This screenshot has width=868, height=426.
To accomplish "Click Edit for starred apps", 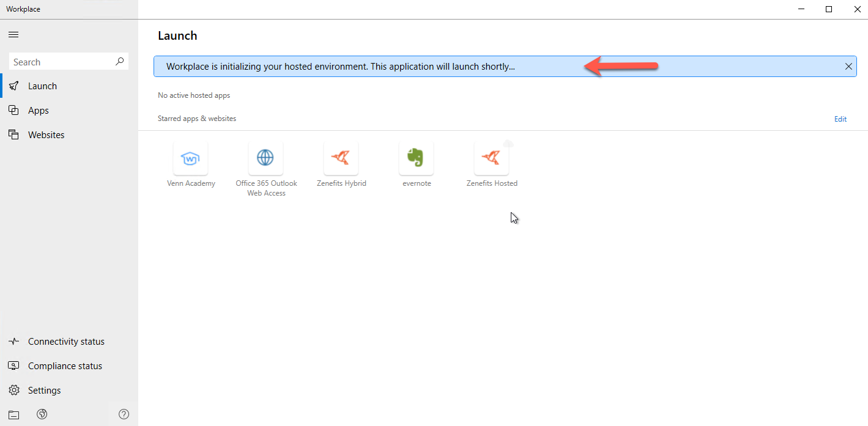I will pyautogui.click(x=840, y=119).
